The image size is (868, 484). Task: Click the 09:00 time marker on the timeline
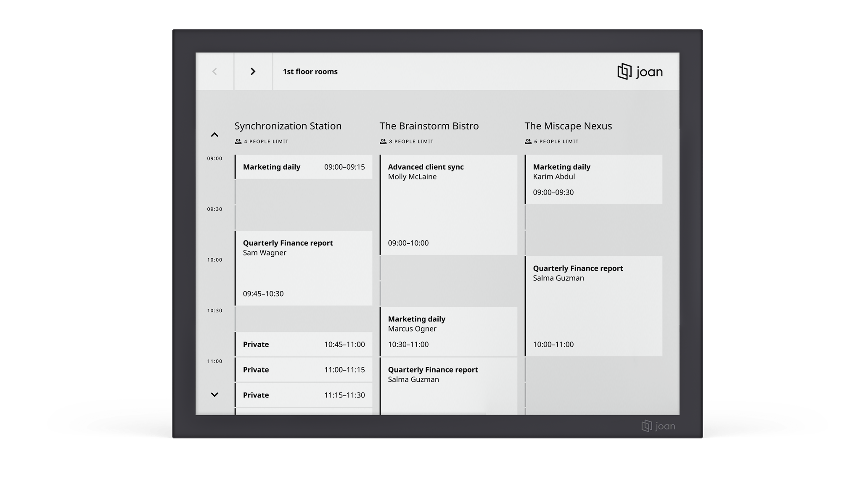click(214, 158)
